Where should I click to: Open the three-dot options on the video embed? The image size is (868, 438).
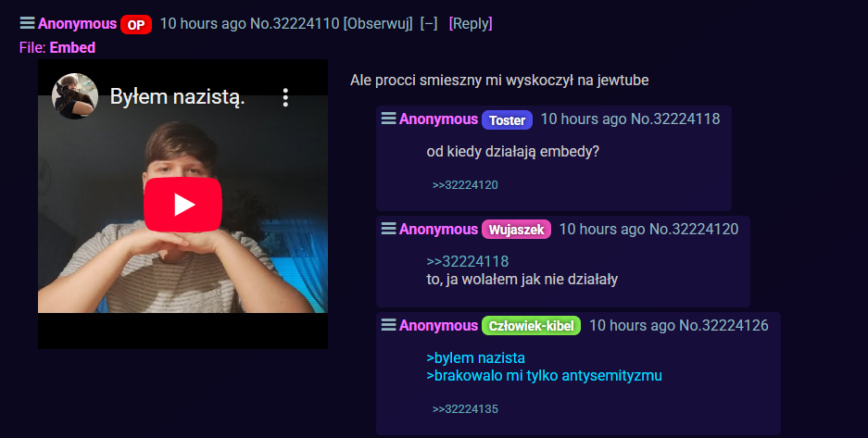285,97
